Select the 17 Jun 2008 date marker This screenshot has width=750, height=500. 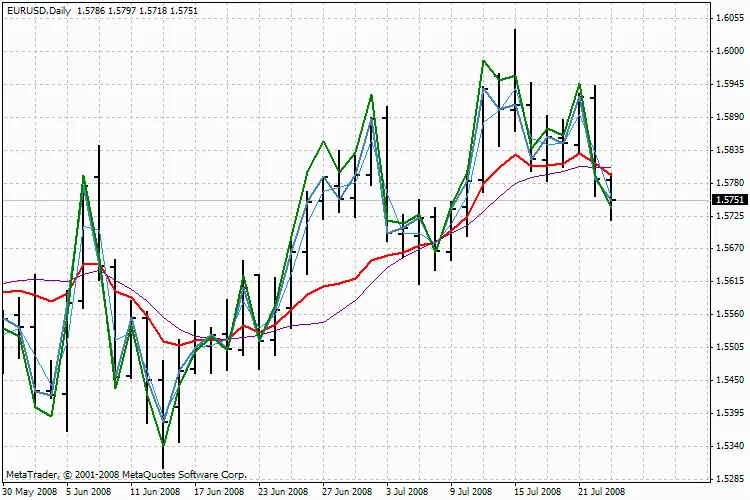tap(219, 492)
